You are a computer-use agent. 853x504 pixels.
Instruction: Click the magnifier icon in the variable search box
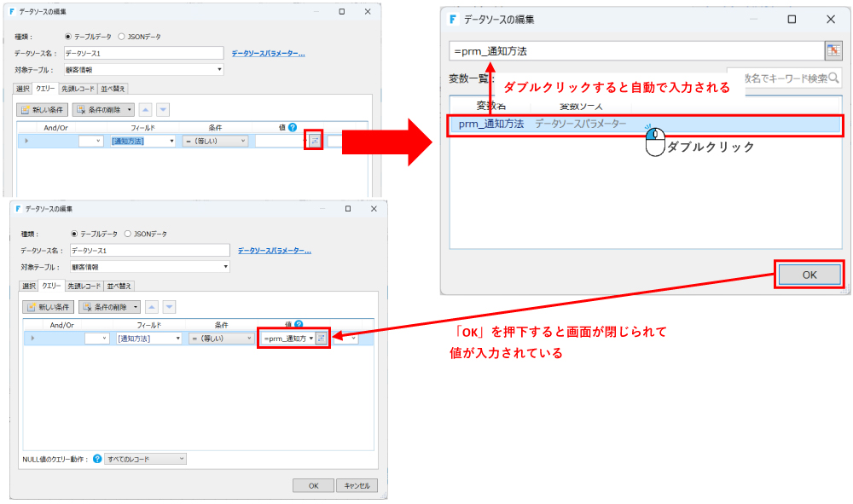(x=833, y=78)
